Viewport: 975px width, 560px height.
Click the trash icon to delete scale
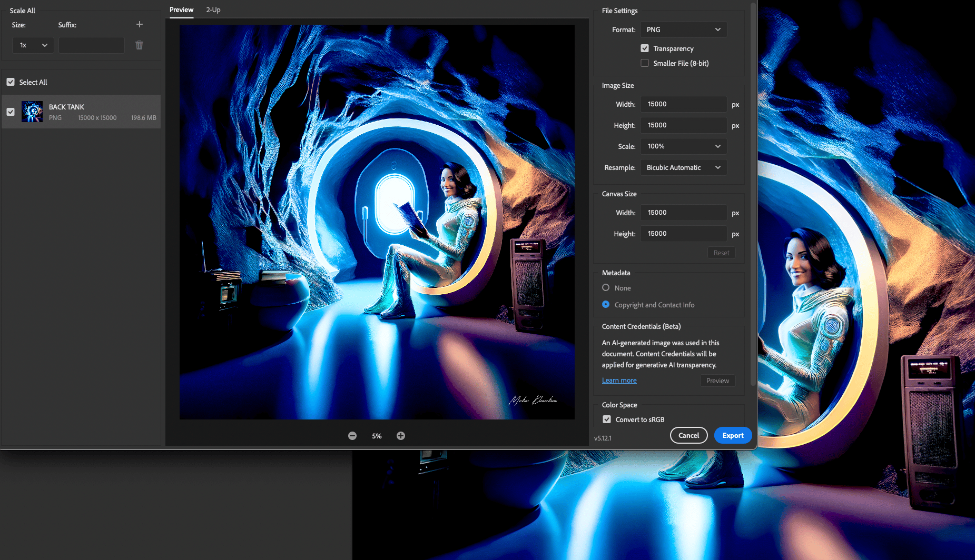(x=139, y=45)
